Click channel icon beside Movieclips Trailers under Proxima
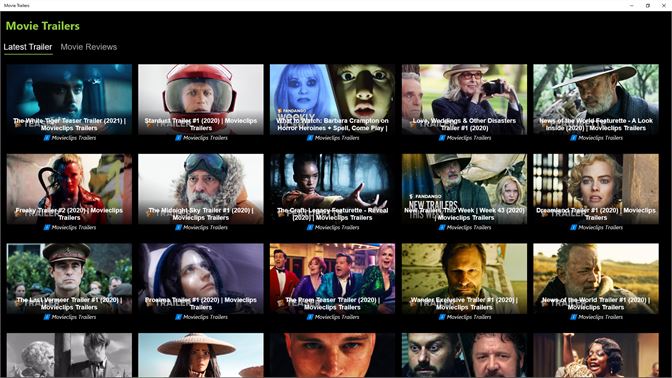 (178, 317)
